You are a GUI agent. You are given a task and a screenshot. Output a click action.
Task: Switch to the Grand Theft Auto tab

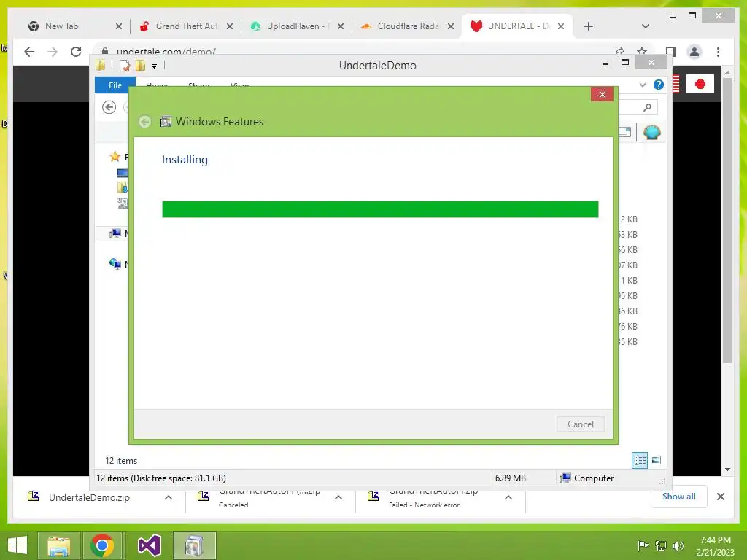tap(186, 26)
